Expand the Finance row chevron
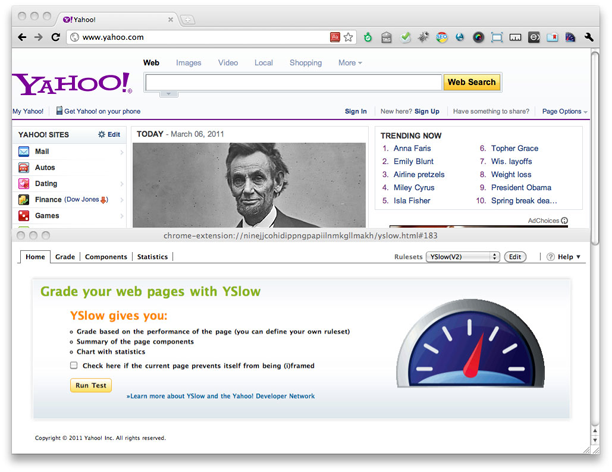The height and width of the screenshot is (472, 612). [x=122, y=200]
